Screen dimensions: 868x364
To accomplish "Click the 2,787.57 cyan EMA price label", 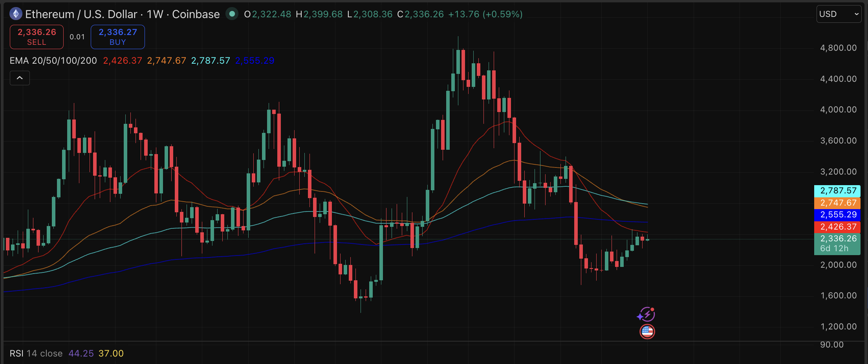I will (x=837, y=191).
